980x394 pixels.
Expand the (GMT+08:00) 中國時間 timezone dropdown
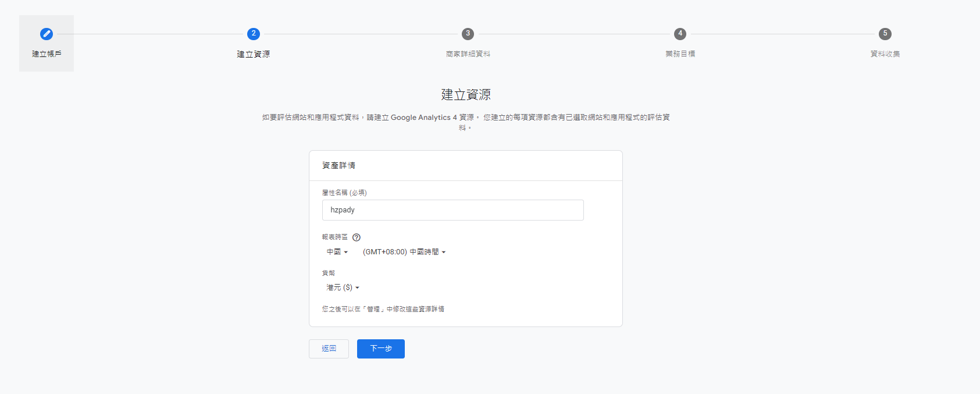coord(404,252)
